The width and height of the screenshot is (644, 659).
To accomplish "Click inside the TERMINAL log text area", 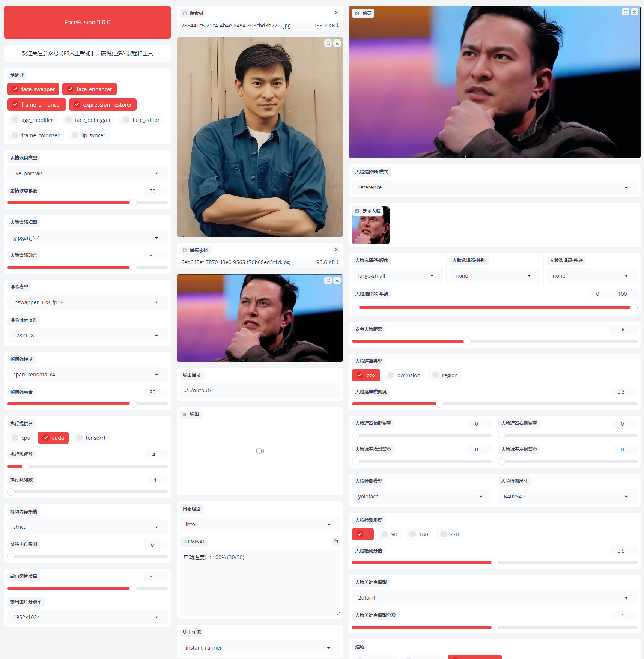I will 260,583.
